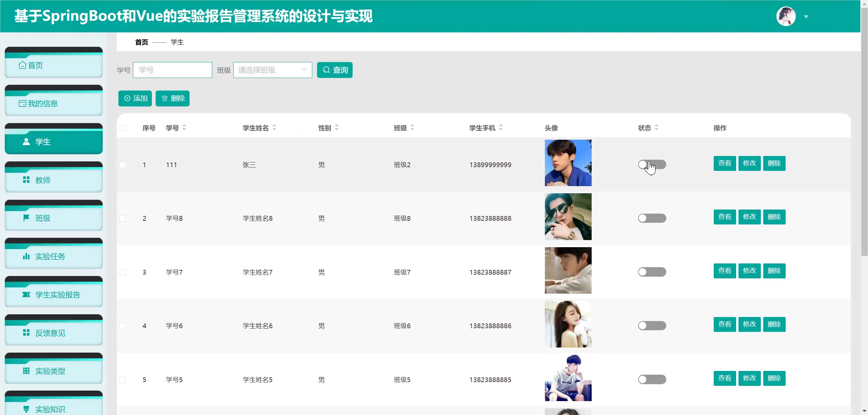Click the home icon in sidebar 首页
This screenshot has width=868, height=415.
click(x=22, y=65)
